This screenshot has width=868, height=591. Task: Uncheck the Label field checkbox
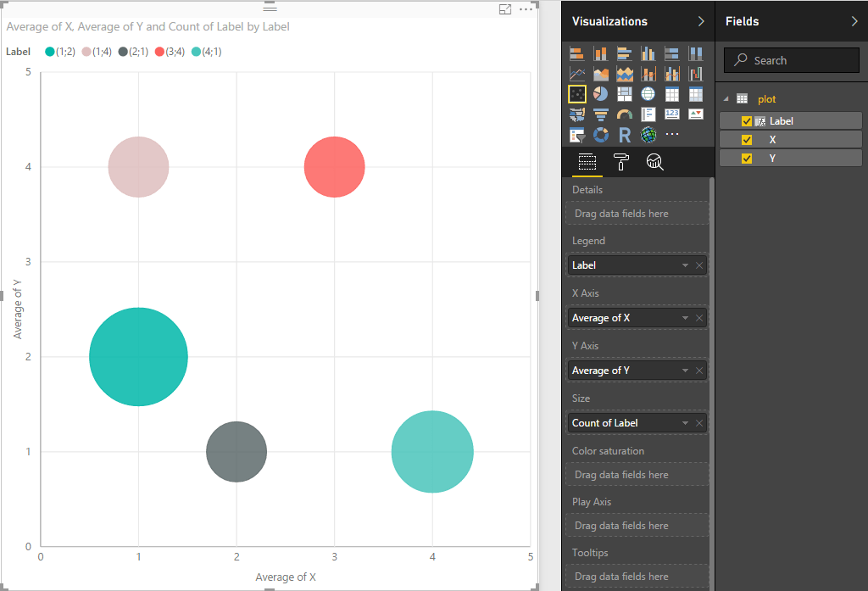(x=745, y=120)
